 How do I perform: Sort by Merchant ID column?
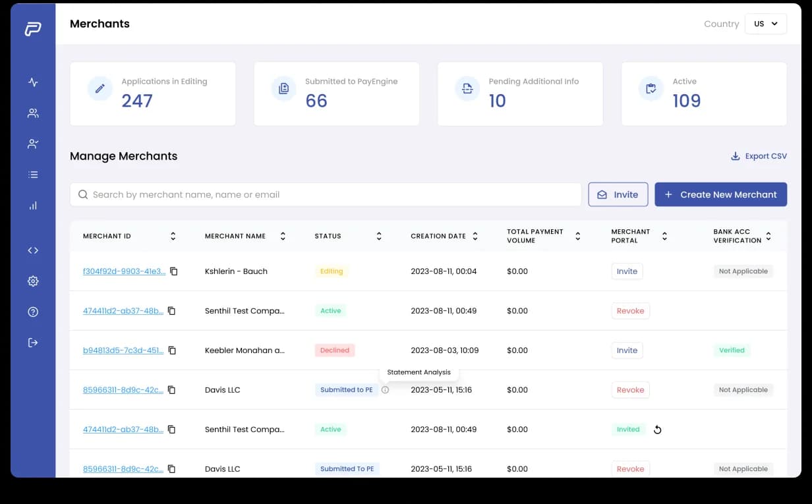click(173, 236)
